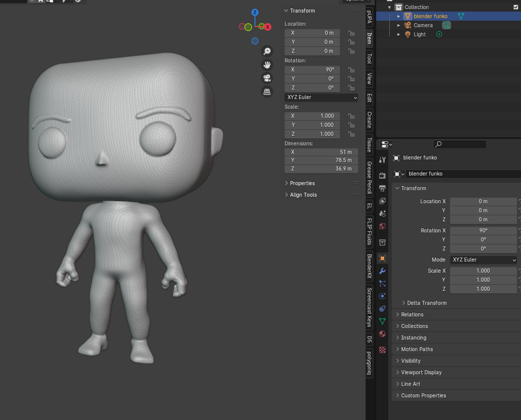This screenshot has width=521, height=420.
Task: Switch perspective/orthographic grid icon
Action: (267, 92)
